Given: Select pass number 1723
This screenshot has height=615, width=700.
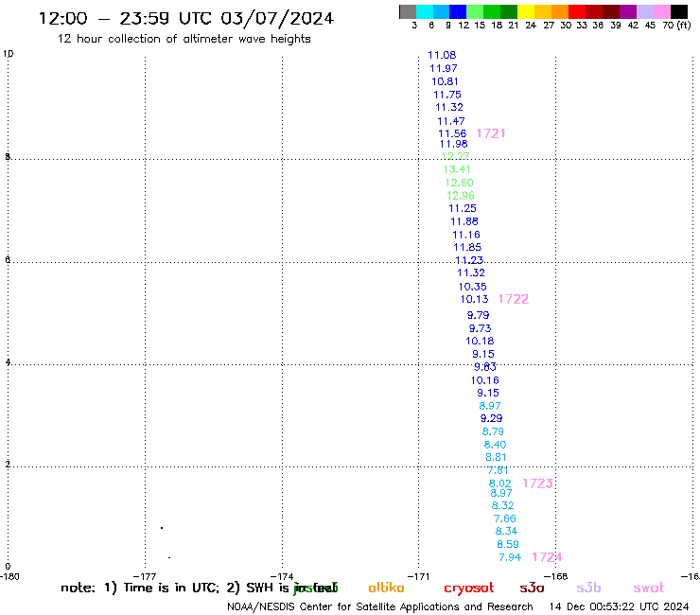Looking at the screenshot, I should click(x=537, y=483).
